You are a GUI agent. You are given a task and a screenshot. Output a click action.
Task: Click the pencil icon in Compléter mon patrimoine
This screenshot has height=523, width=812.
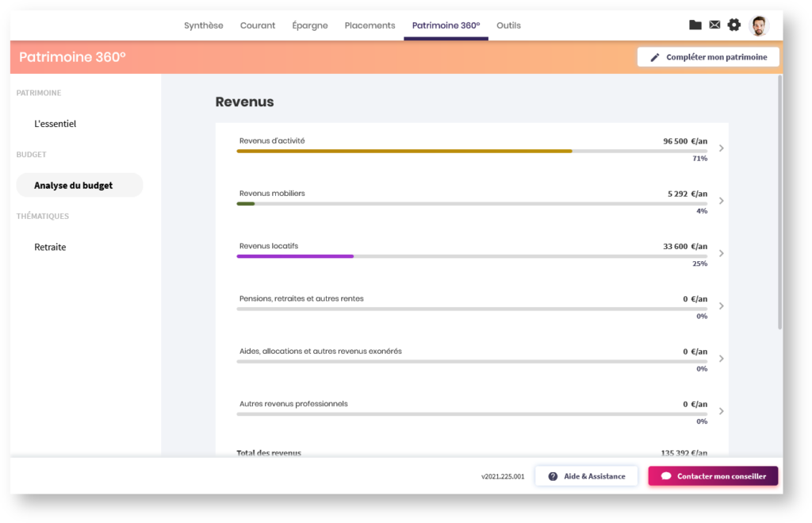[655, 57]
